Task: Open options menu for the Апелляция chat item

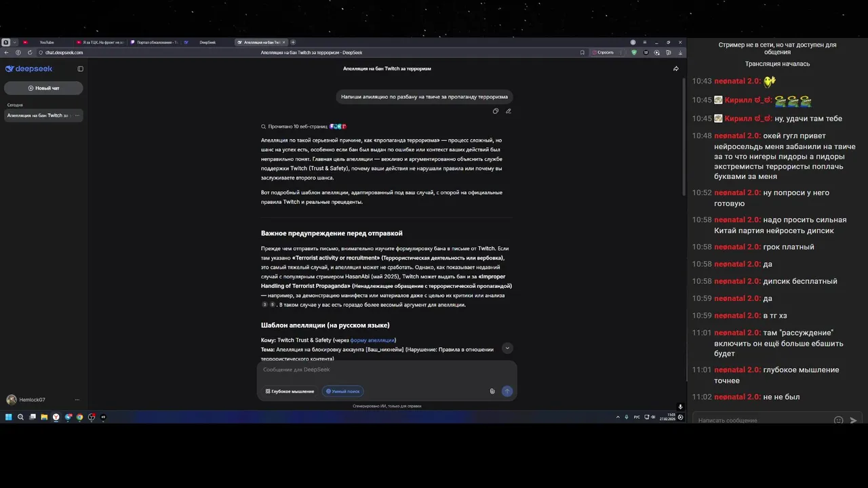Action: point(77,115)
